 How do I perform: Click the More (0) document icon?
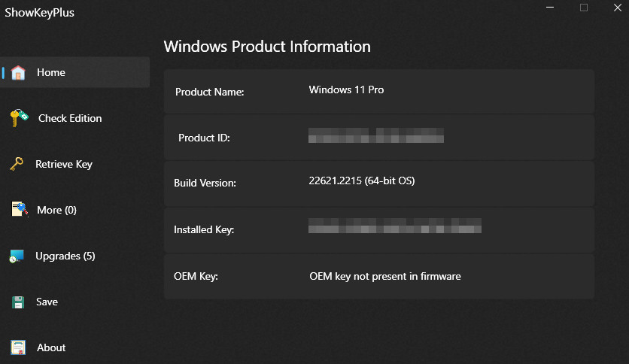[20, 210]
